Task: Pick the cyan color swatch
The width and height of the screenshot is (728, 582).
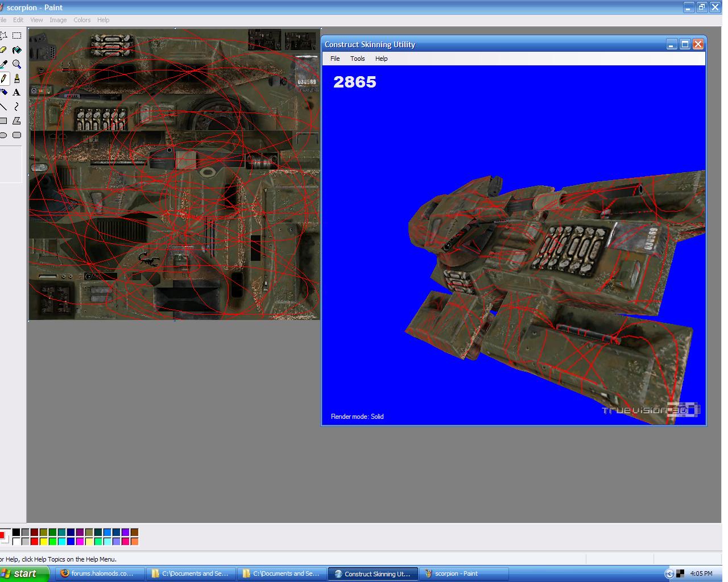Action: click(61, 542)
